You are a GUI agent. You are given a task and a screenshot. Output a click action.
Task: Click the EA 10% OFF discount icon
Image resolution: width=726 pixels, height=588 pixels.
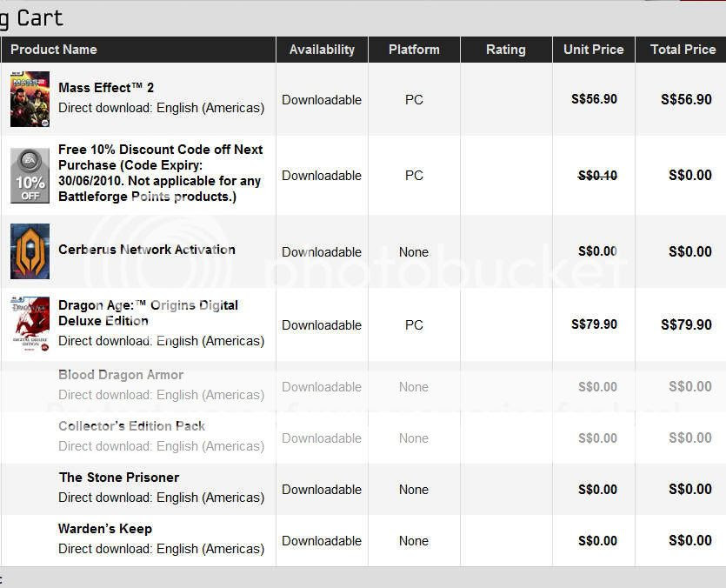pyautogui.click(x=30, y=176)
